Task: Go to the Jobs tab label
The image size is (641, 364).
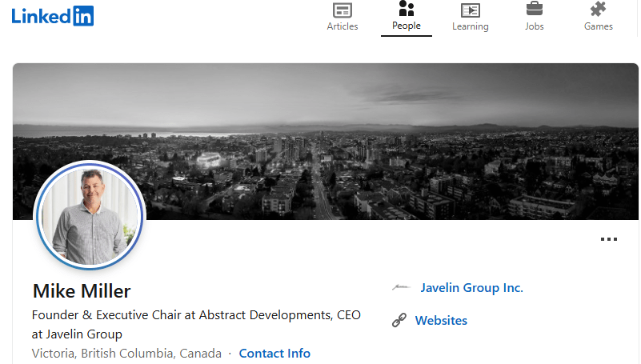Action: [534, 26]
